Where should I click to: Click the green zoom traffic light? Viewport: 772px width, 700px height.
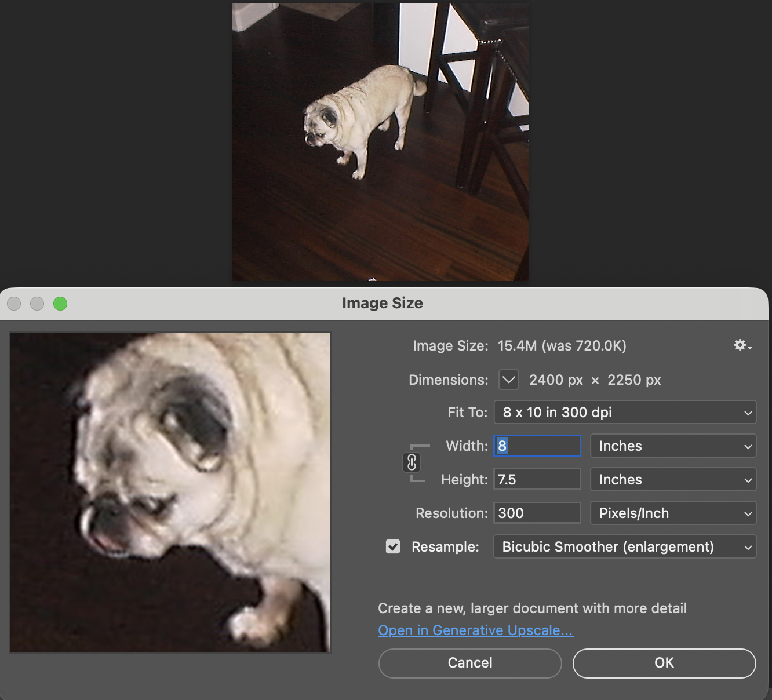(60, 304)
